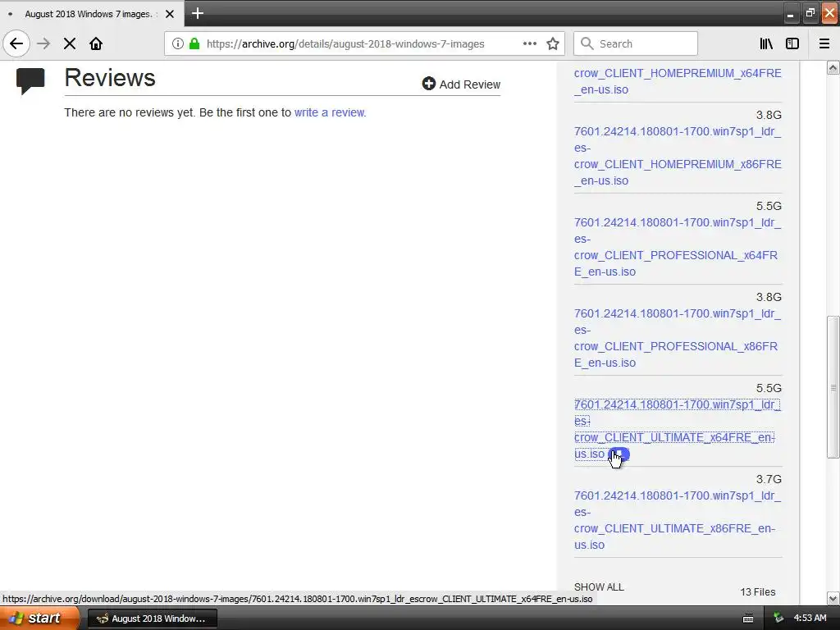The width and height of the screenshot is (840, 630).
Task: Click the archive.org URL address field
Action: (x=345, y=43)
